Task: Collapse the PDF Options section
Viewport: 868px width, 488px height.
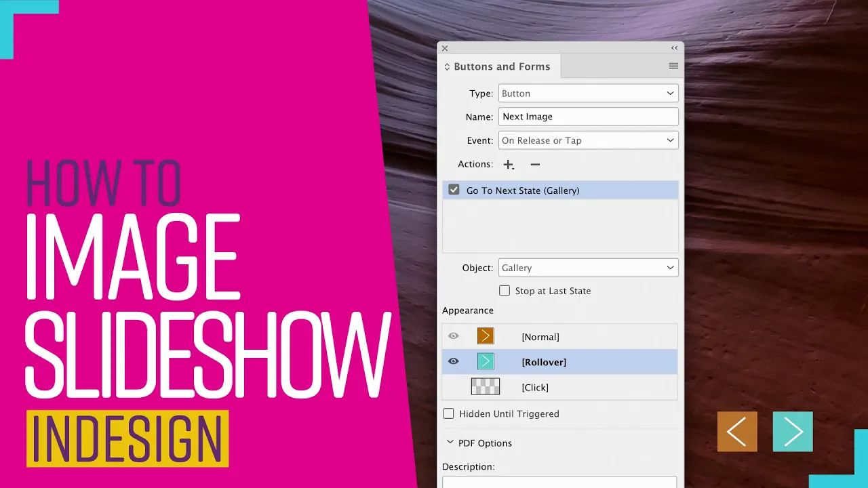Action: coord(450,443)
